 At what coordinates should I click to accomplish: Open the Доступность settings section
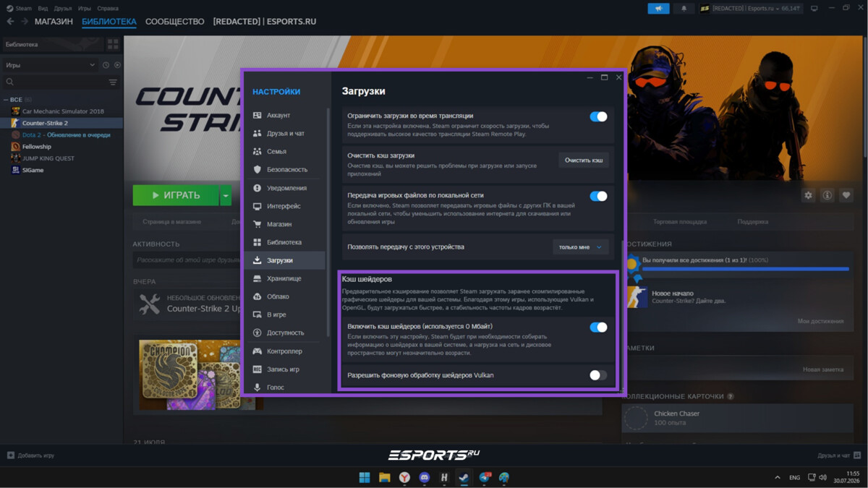(285, 333)
